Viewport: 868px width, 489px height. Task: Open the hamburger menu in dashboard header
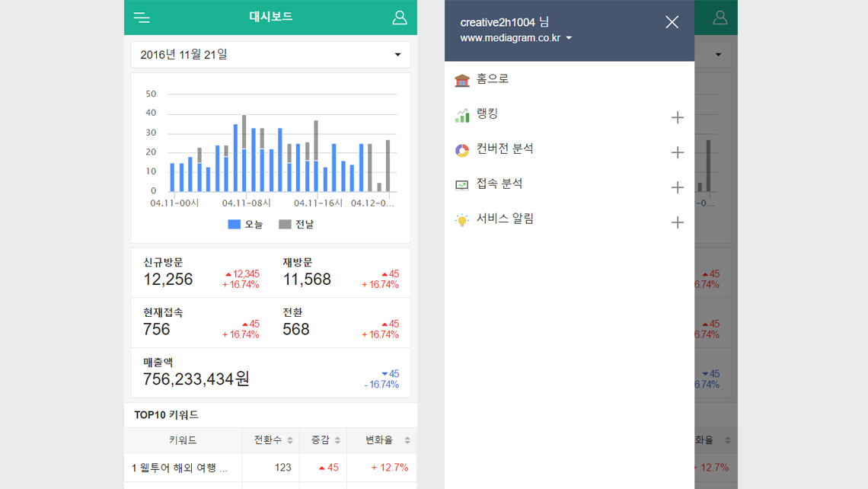click(x=142, y=18)
